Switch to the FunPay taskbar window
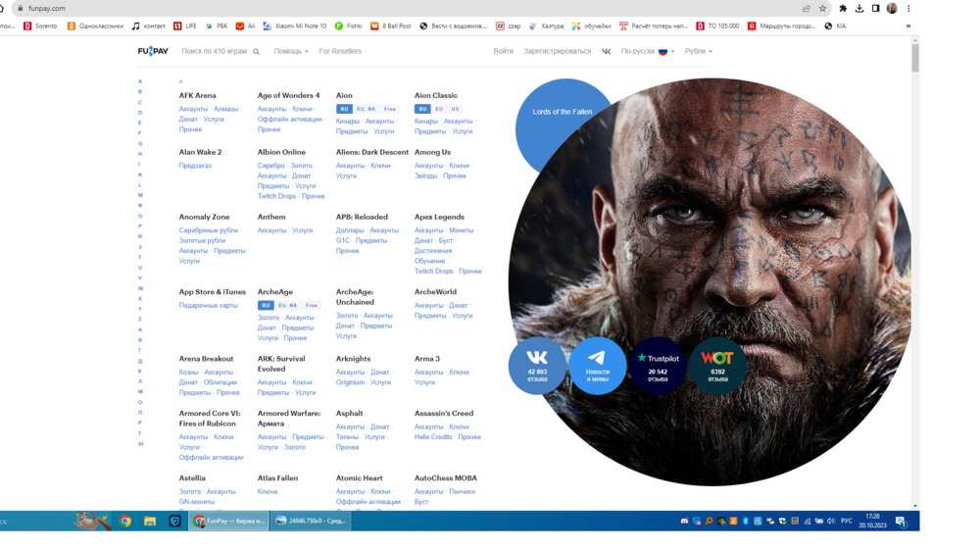This screenshot has height=551, width=980. [229, 521]
